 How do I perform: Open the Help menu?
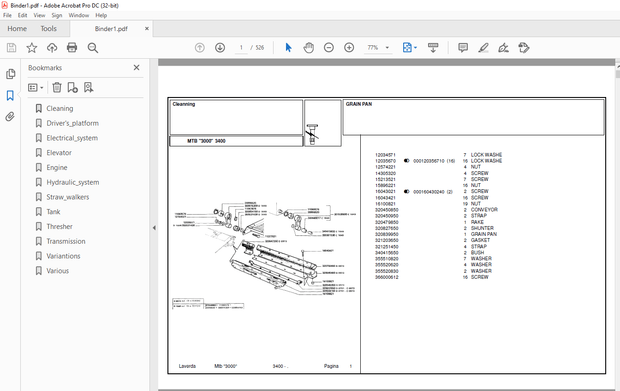coord(101,15)
